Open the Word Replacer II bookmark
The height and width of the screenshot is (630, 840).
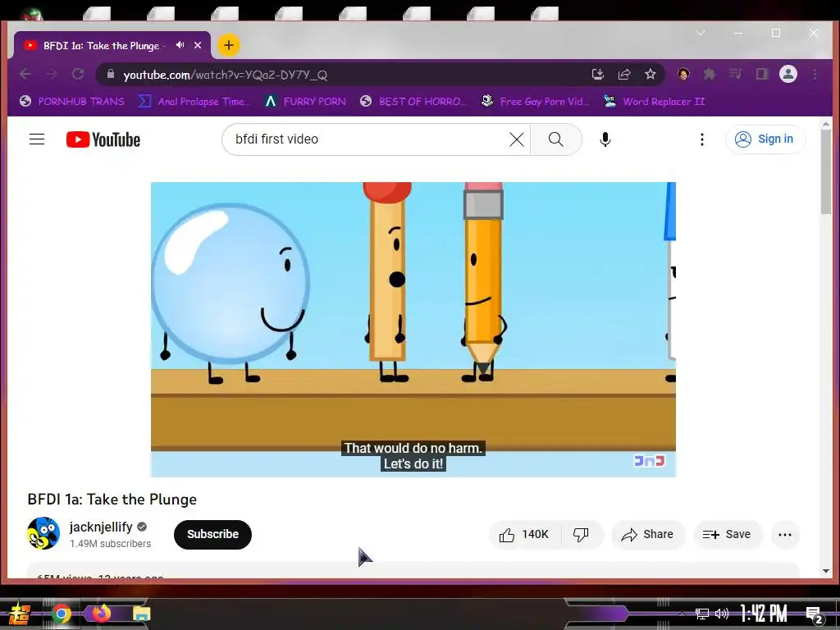[655, 101]
